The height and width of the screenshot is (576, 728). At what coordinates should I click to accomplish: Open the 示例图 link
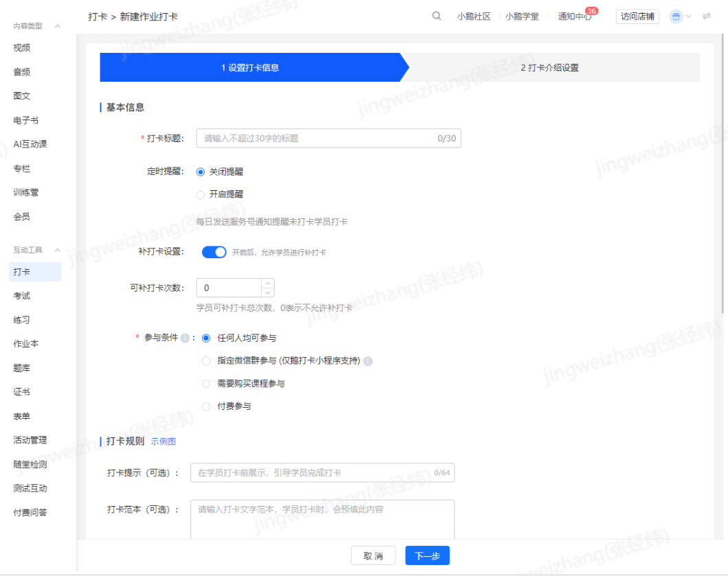[163, 442]
